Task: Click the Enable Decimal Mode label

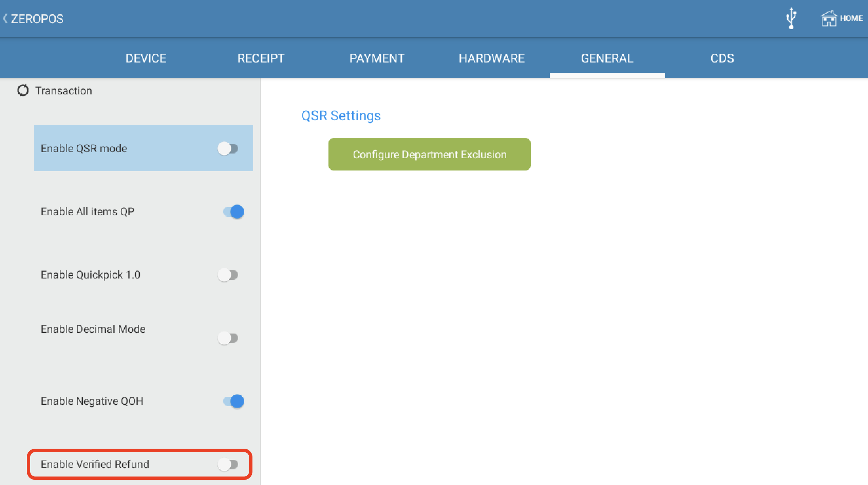Action: (93, 329)
